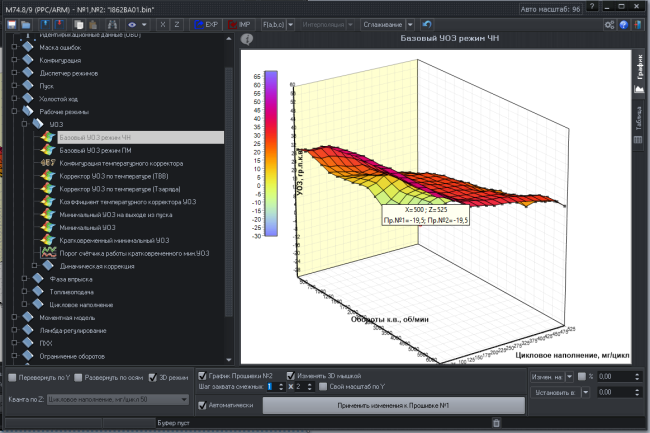The height and width of the screenshot is (433, 650).
Task: Click the F(a,b,c) function button
Action: (273, 24)
